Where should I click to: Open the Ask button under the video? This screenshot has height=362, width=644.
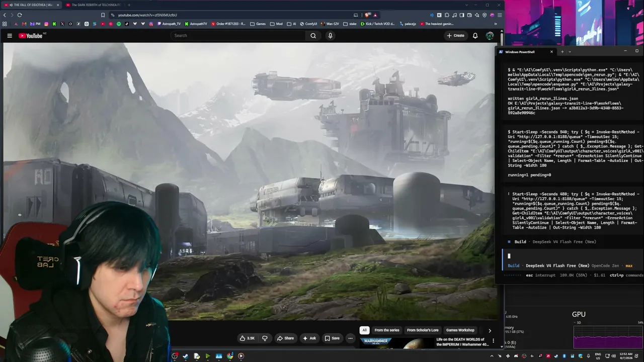pyautogui.click(x=309, y=338)
